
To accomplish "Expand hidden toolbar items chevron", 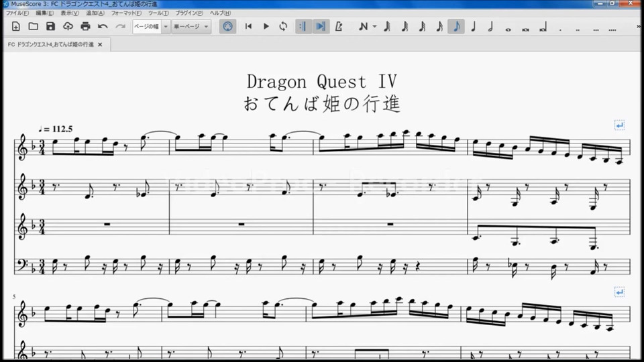I will pyautogui.click(x=639, y=27).
